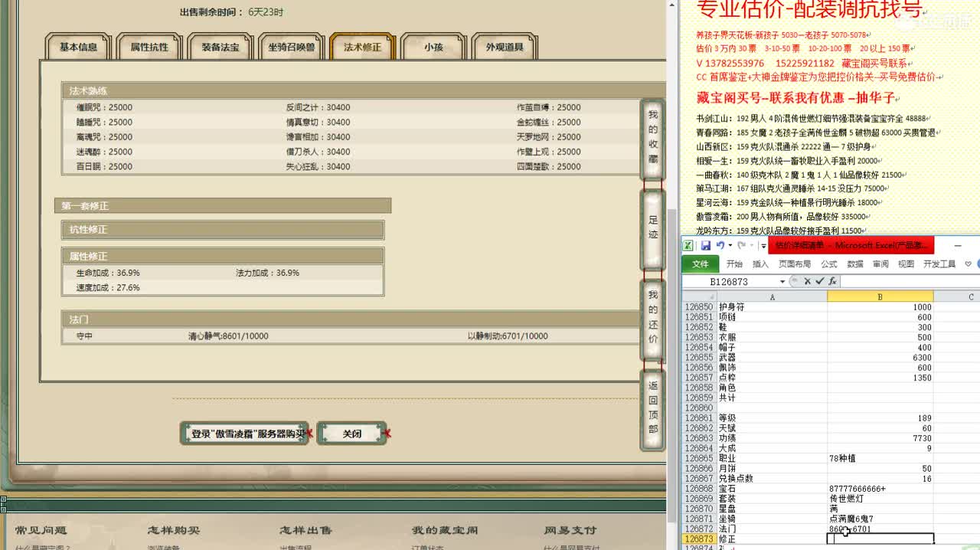The image size is (980, 550).
Task: Click the 关闭 close button
Action: tap(351, 434)
